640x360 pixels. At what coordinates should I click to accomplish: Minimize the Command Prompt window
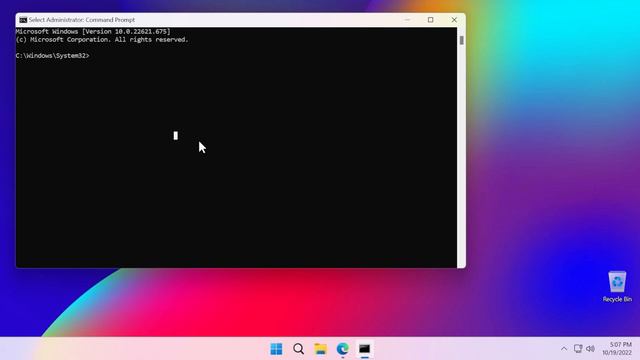pos(407,20)
